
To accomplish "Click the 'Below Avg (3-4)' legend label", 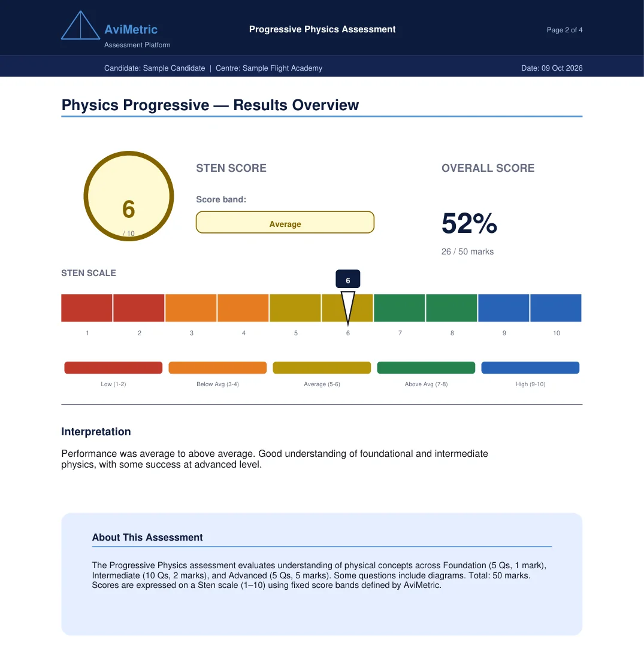I will click(x=217, y=384).
